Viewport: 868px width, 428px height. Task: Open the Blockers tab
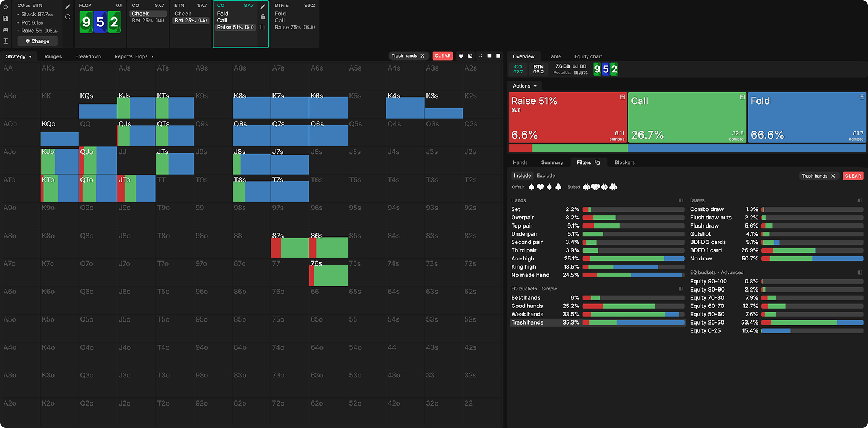click(624, 162)
